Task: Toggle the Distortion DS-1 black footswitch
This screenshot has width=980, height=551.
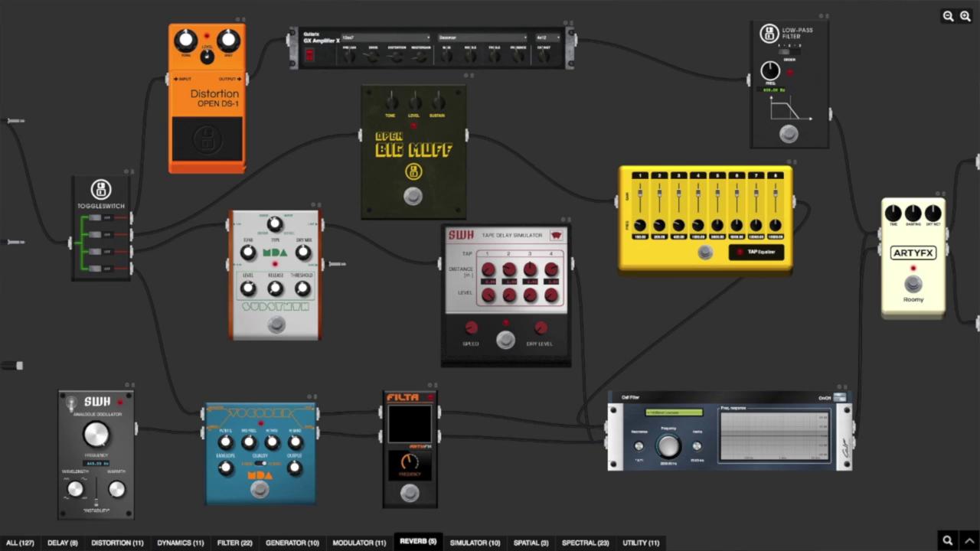Action: click(207, 139)
